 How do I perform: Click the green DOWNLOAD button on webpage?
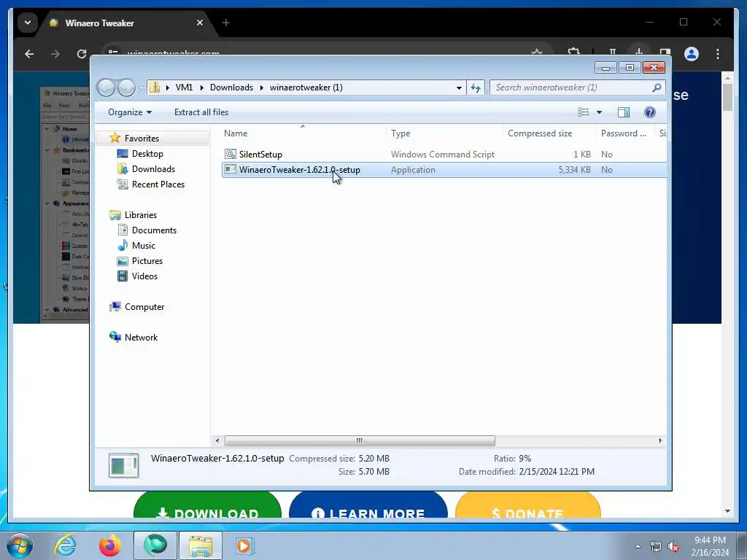[208, 505]
